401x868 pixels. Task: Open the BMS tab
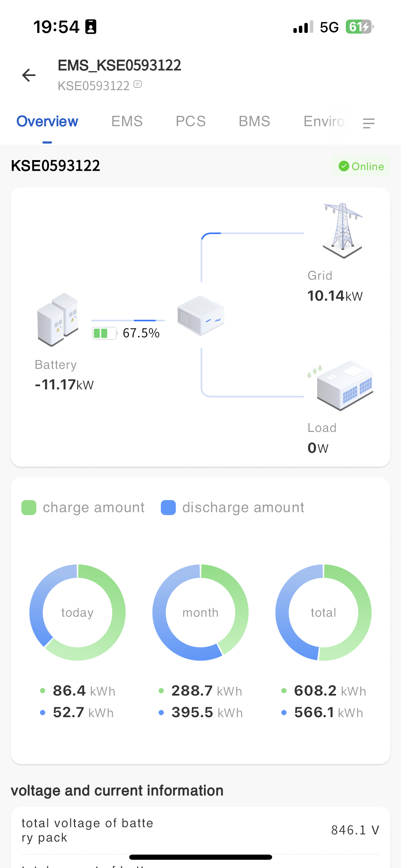[254, 121]
